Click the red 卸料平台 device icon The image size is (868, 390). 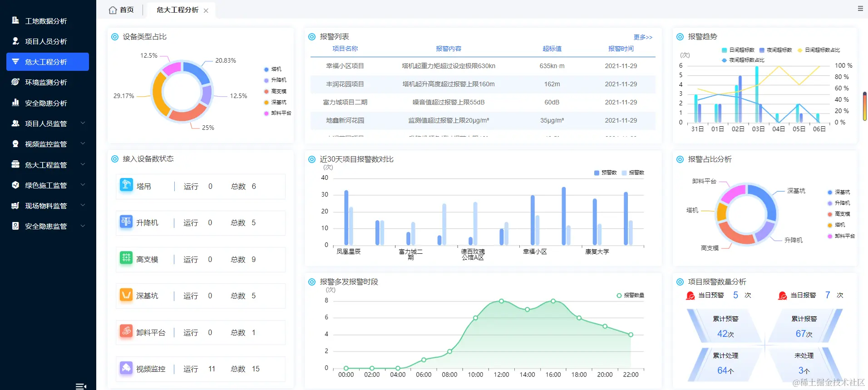126,331
